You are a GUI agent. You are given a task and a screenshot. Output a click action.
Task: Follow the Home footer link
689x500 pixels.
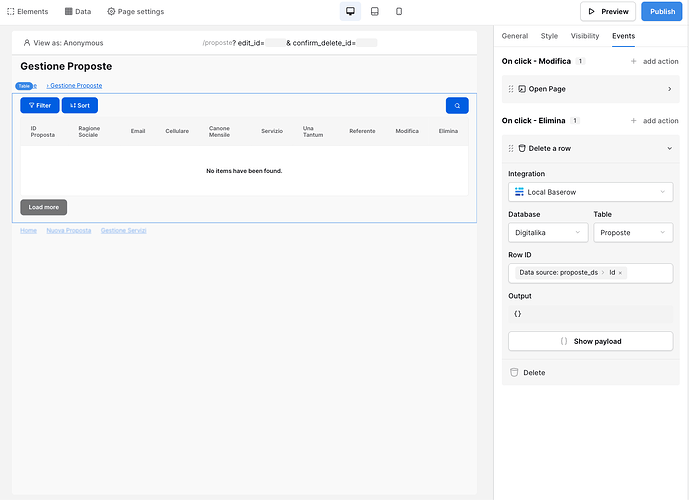tap(29, 231)
